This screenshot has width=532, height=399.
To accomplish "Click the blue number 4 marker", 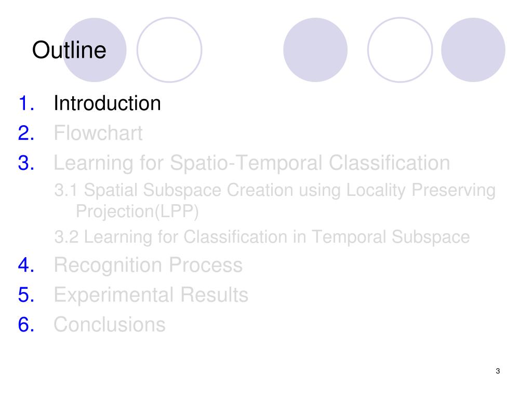I will coord(26,265).
